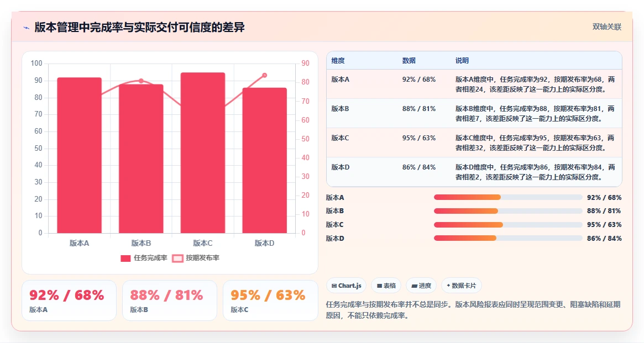Click the 数据 column header

pyautogui.click(x=409, y=60)
